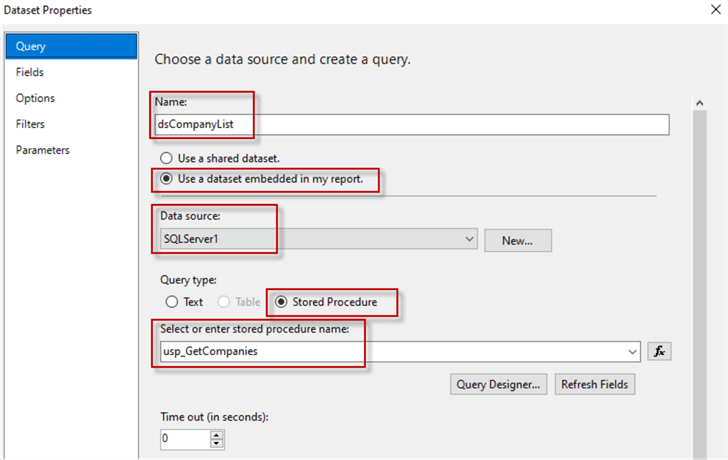Go to the Options page
This screenshot has width=728, height=460.
(x=35, y=98)
